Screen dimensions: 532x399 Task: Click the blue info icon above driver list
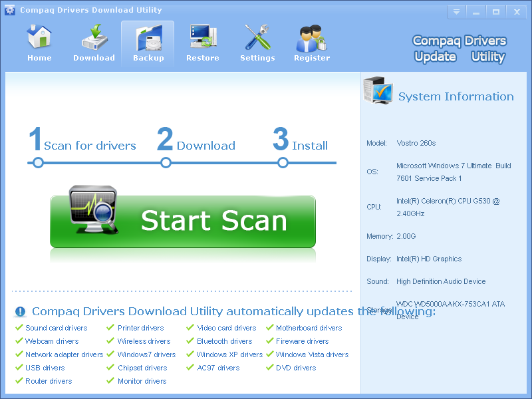click(21, 311)
